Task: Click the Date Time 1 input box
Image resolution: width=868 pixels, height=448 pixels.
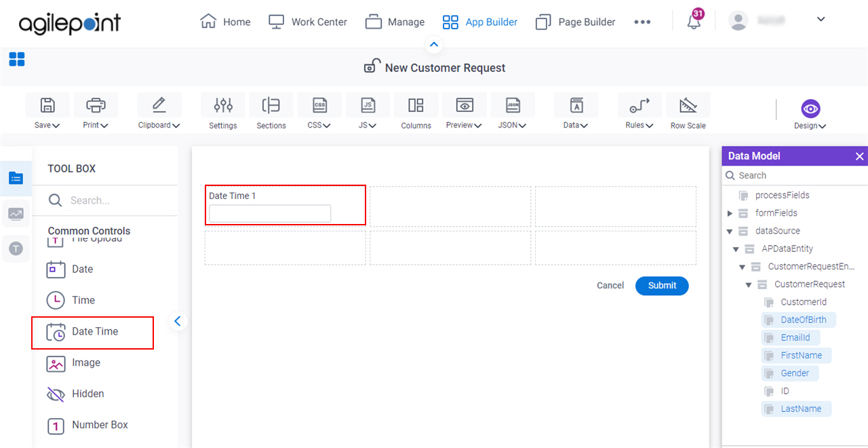Action: coord(270,214)
